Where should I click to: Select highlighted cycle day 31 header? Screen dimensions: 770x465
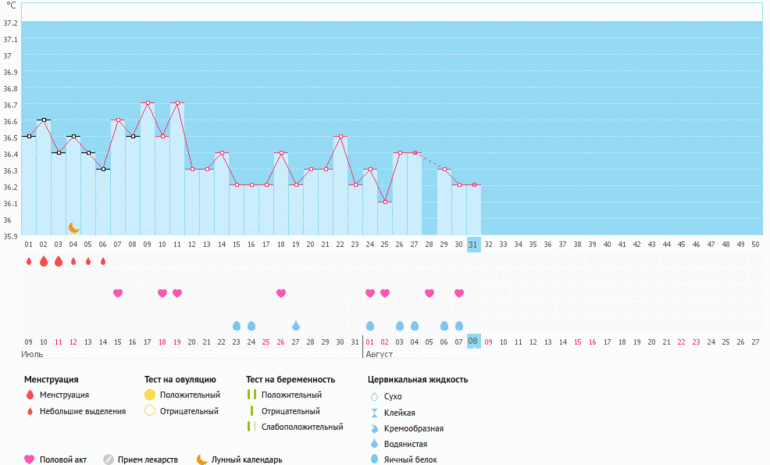click(x=474, y=244)
